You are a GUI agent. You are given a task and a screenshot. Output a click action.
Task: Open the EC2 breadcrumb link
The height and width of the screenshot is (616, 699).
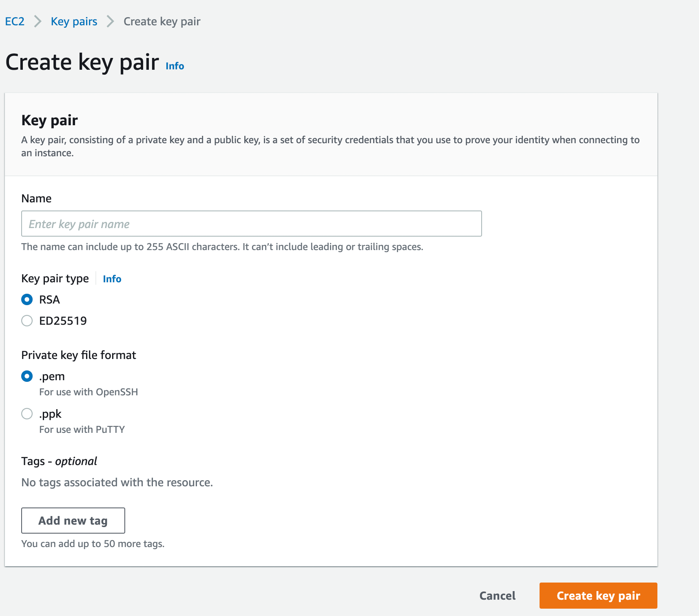coord(14,21)
